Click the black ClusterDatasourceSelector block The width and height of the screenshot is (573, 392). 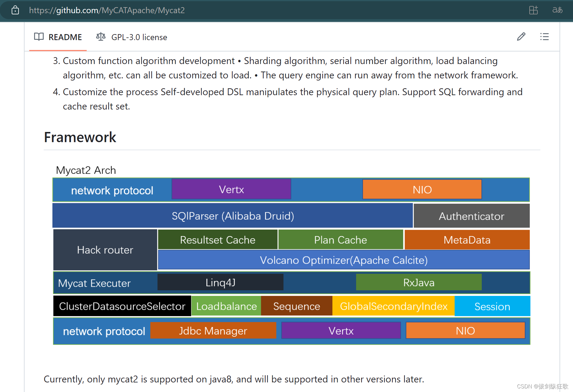[x=122, y=306]
